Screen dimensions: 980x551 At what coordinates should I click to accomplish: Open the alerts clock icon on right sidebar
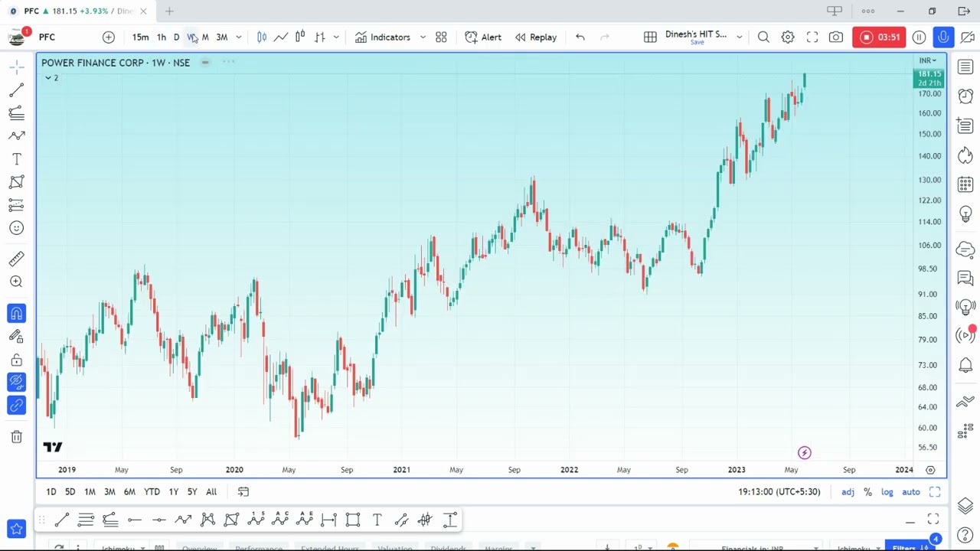pos(965,96)
